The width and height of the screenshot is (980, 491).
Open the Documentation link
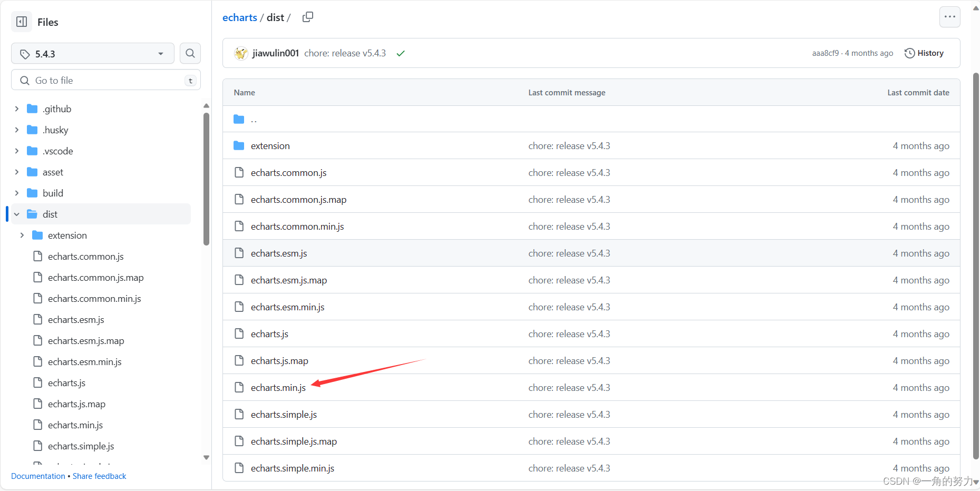(x=37, y=476)
